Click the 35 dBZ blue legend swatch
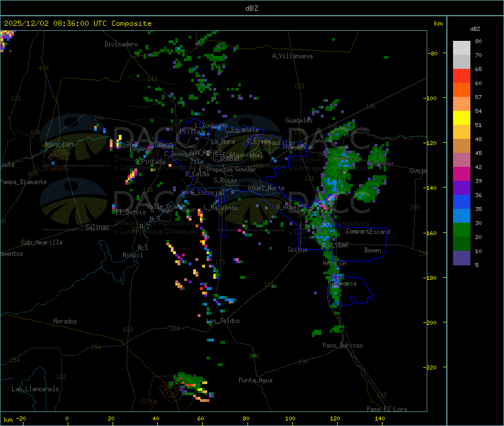The width and height of the screenshot is (504, 426). [x=461, y=202]
